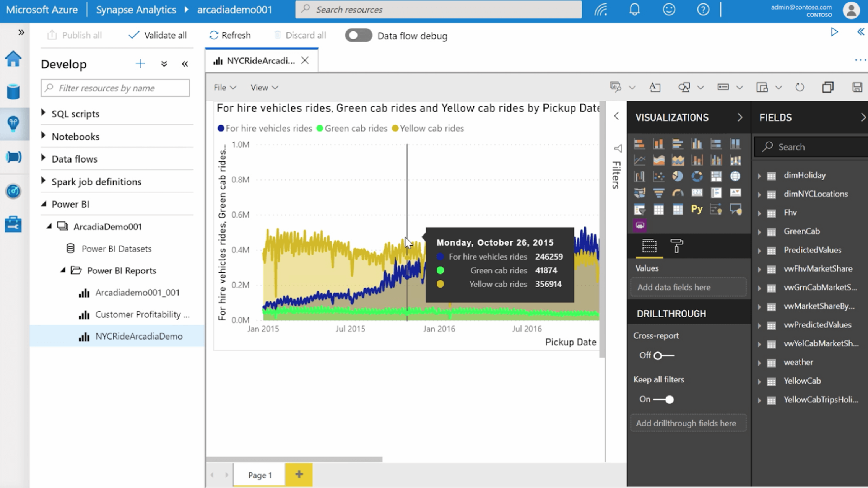Open the View menu
The height and width of the screenshot is (488, 868).
[x=264, y=88]
